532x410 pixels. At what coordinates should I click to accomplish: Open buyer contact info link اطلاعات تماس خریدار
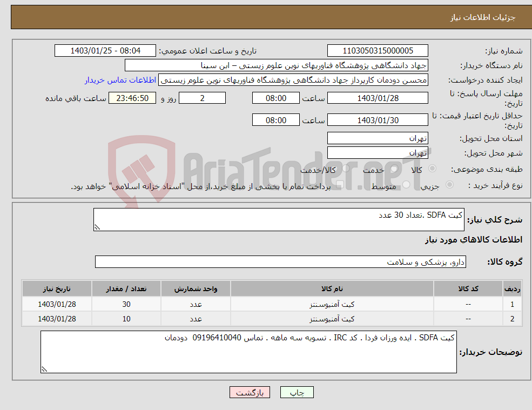(x=120, y=80)
